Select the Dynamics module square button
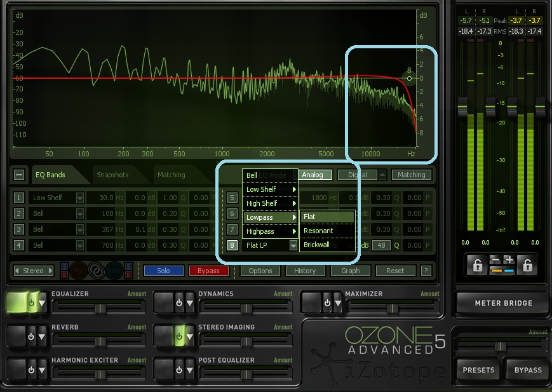 (164, 302)
